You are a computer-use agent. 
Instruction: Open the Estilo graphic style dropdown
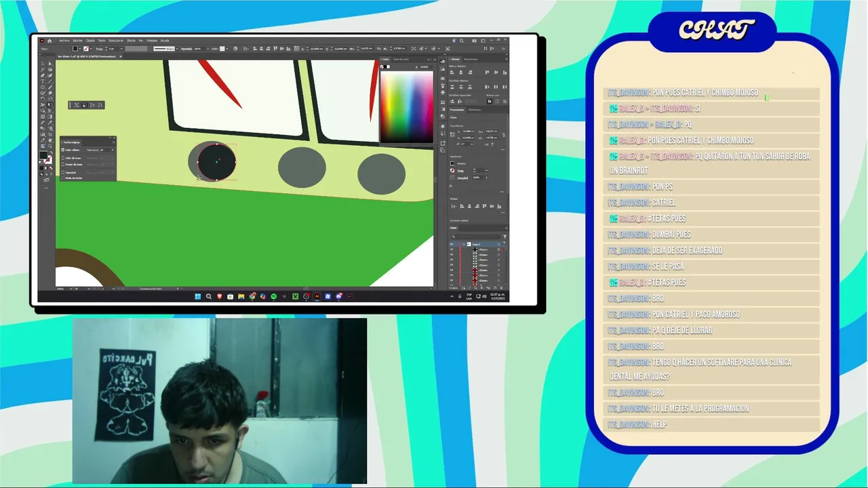226,49
